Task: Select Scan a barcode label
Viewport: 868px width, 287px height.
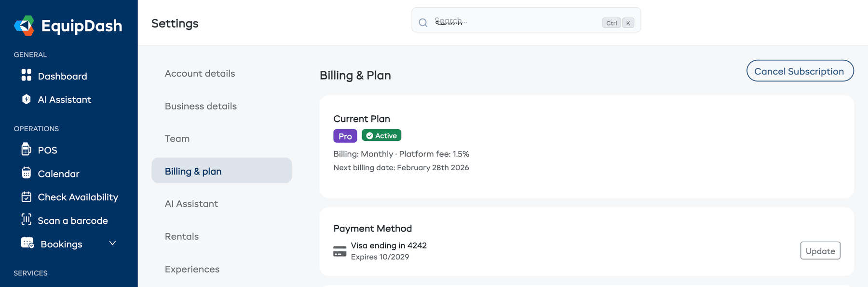Action: 73,220
